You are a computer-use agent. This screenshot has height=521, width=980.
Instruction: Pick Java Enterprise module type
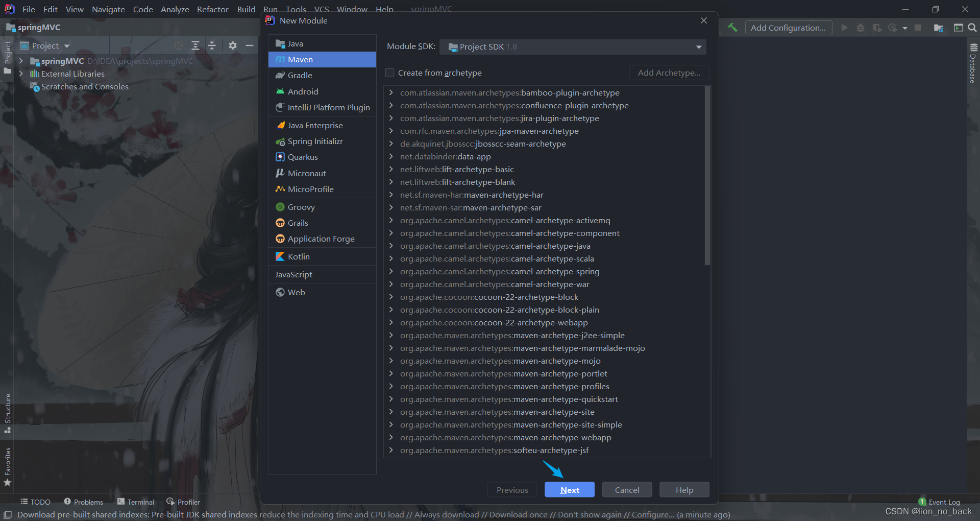pyautogui.click(x=322, y=125)
